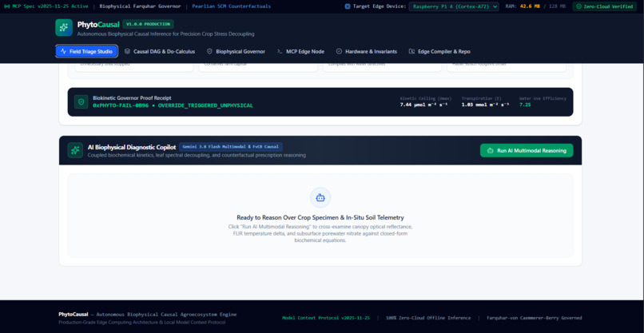Click the Farquhar-von Caemmerer-Berry Governed footer text

[x=535, y=318]
